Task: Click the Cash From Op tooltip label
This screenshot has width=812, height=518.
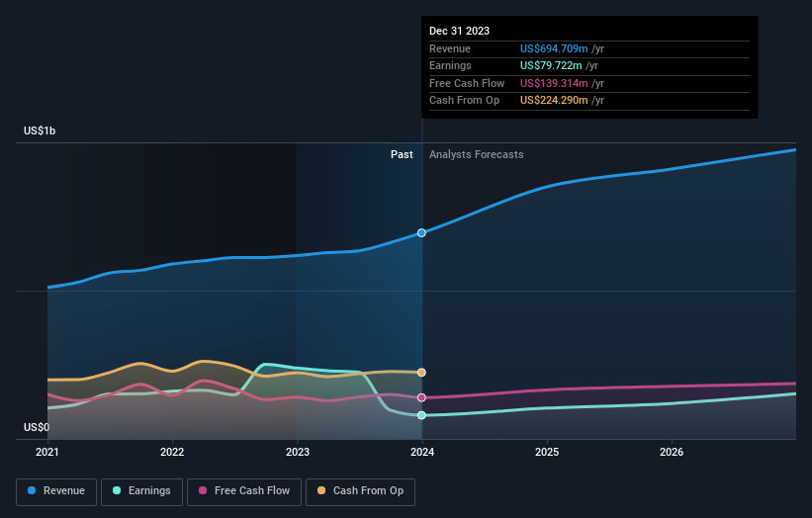Action: (x=464, y=101)
